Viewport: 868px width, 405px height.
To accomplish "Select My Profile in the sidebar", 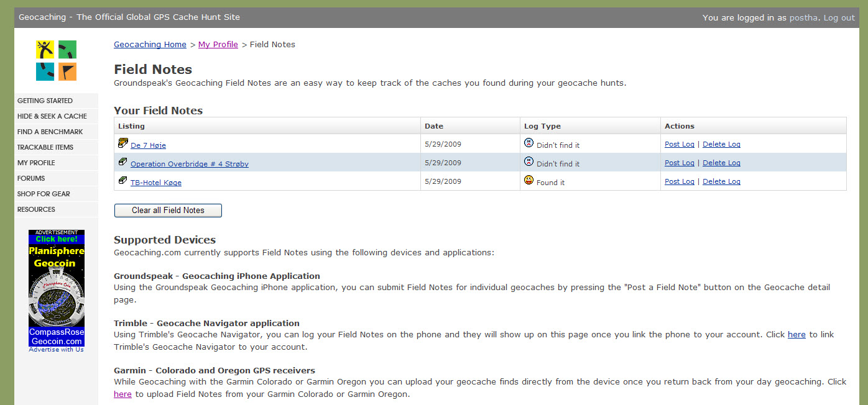I will [57, 163].
